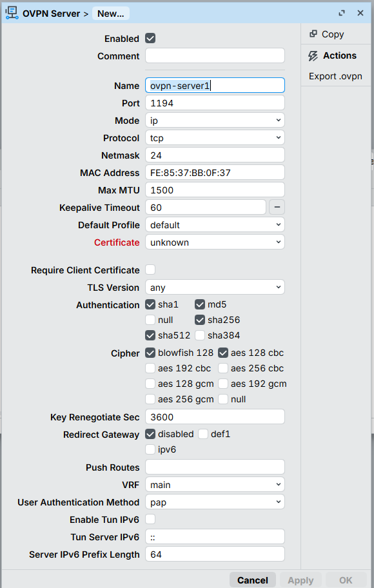374x588 pixels.
Task: Enable Require Client Certificate checkbox
Action: click(150, 269)
